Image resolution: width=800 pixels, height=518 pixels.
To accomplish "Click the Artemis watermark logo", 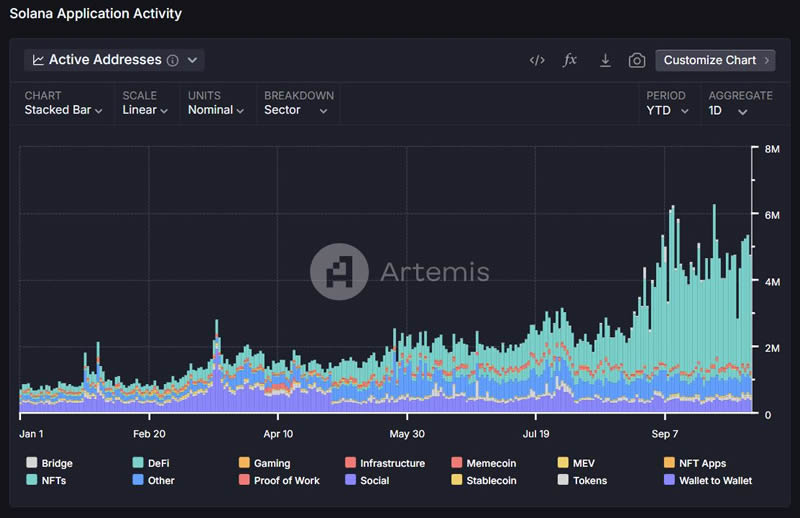I will coord(339,271).
